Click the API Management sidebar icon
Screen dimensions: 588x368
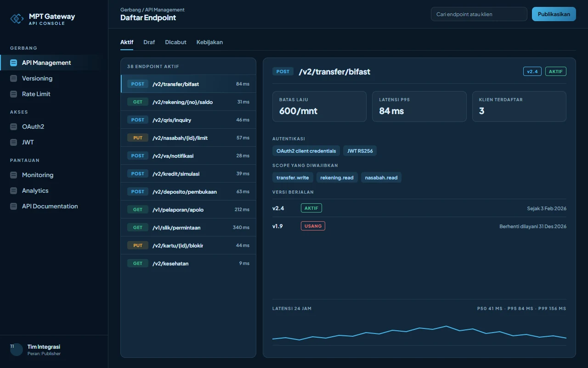[14, 63]
